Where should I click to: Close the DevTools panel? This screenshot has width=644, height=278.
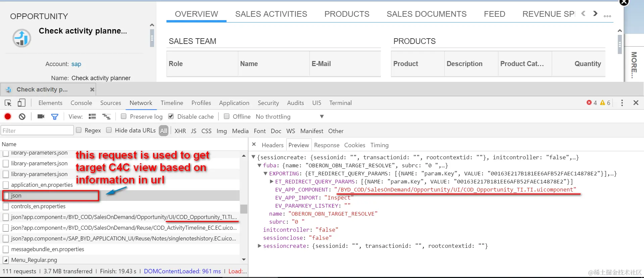click(x=636, y=103)
